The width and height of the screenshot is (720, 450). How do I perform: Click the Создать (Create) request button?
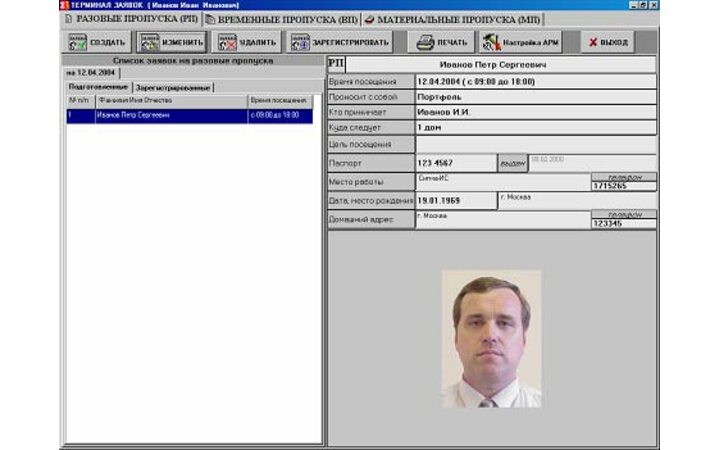point(97,43)
